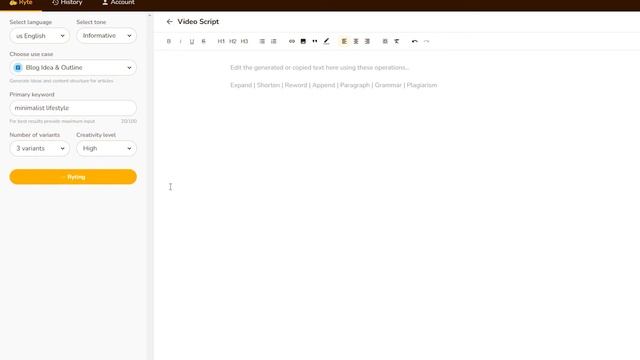Insert a numbered list
The image size is (640, 360).
click(273, 41)
